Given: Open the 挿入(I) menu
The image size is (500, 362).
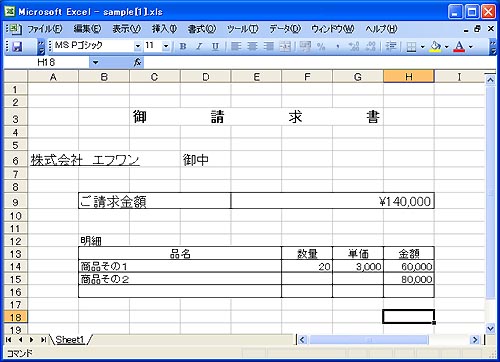Looking at the screenshot, I should pyautogui.click(x=164, y=29).
